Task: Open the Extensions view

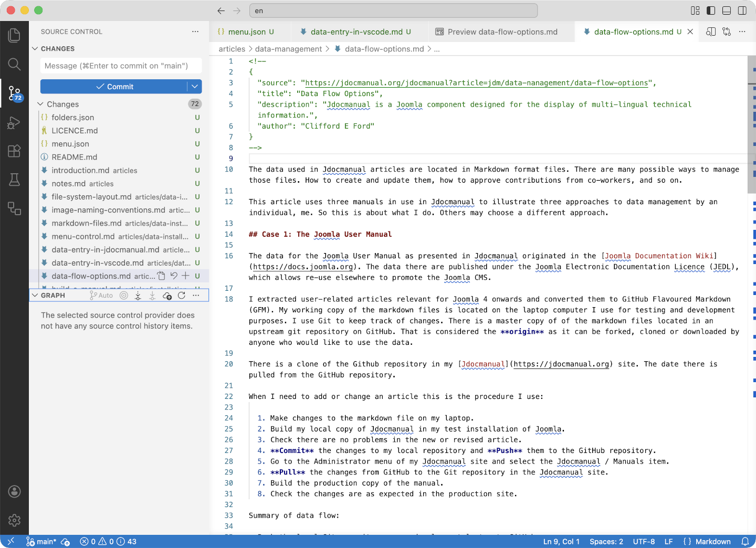Action: pos(14,151)
